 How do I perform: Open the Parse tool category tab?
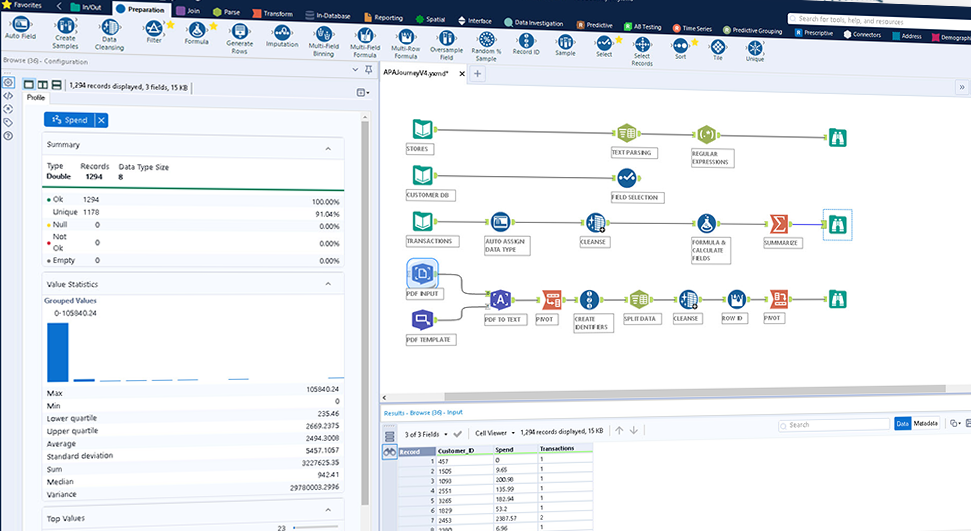click(x=227, y=12)
